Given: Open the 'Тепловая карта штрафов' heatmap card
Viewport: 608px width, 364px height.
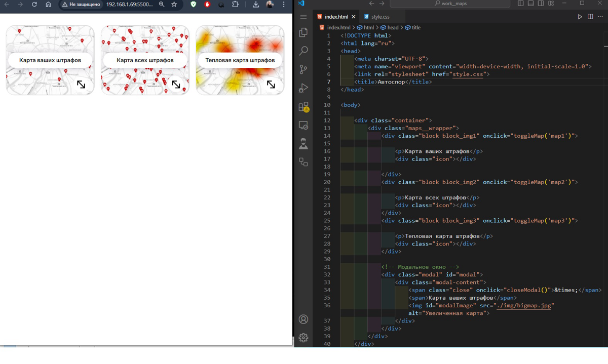Looking at the screenshot, I should click(240, 60).
